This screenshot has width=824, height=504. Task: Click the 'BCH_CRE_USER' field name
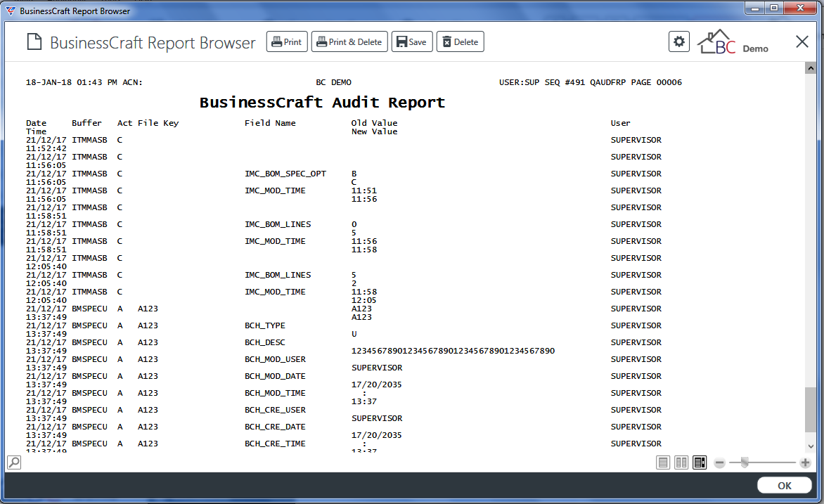(x=275, y=410)
